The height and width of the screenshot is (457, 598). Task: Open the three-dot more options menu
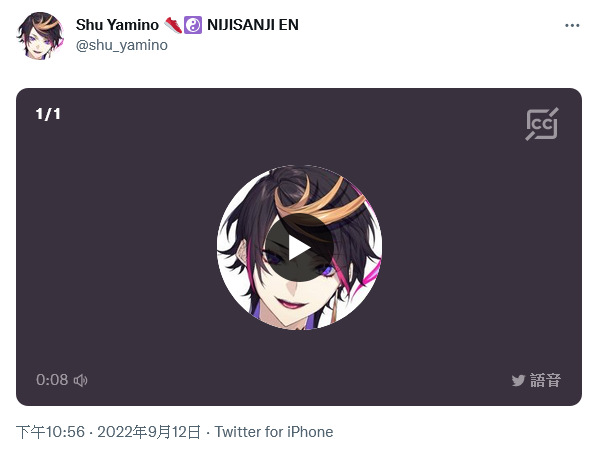[572, 26]
